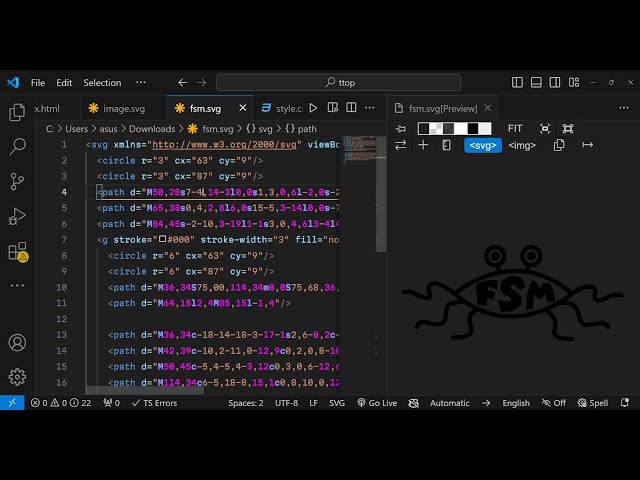
Task: Open the Accounts menu icon
Action: [17, 342]
